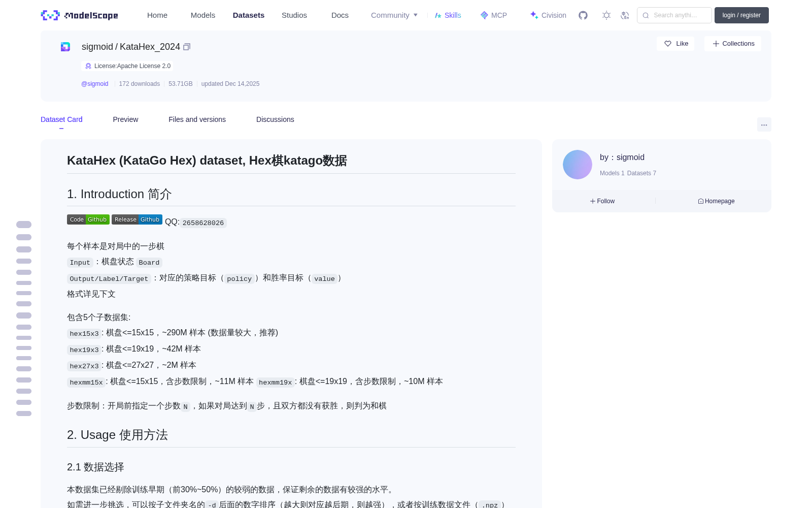Open the Datasets section
This screenshot has width=812, height=508.
pyautogui.click(x=249, y=15)
